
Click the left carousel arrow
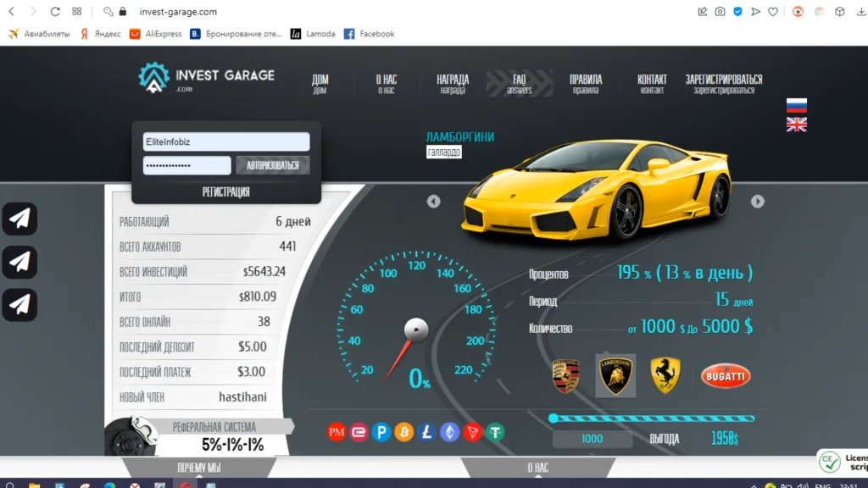coord(433,202)
